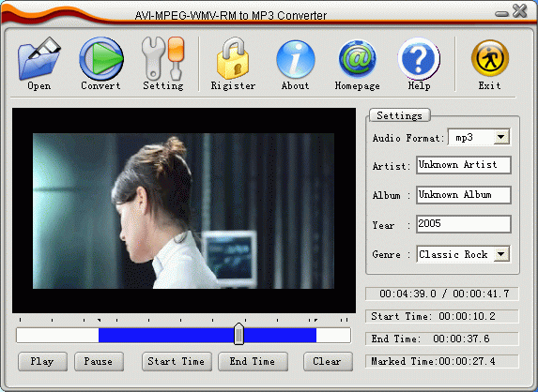Click the Play button

(42, 361)
